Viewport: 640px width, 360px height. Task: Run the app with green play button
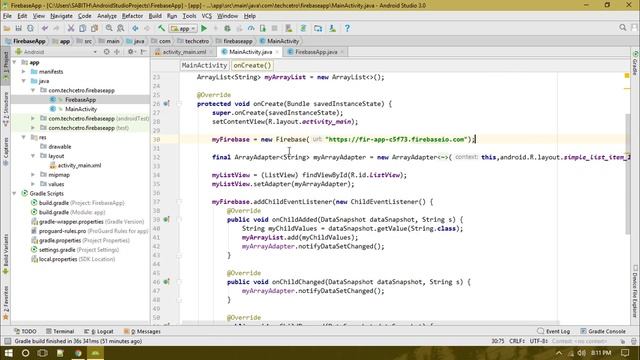(204, 29)
